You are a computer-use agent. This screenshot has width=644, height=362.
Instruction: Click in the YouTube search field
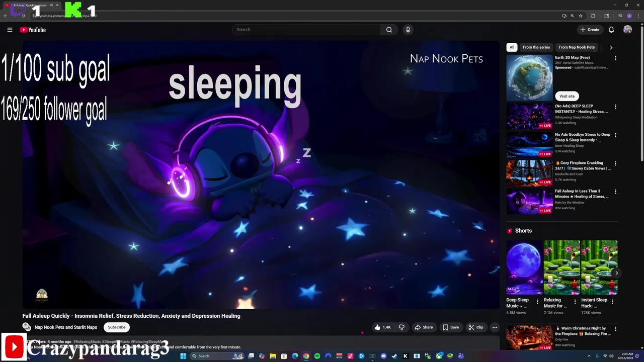(x=307, y=30)
